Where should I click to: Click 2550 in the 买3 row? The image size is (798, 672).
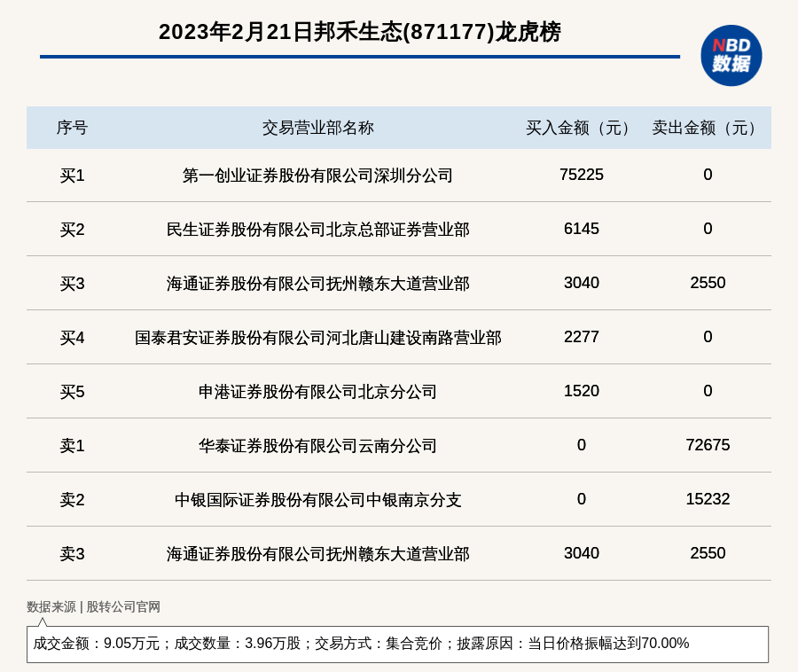(708, 283)
